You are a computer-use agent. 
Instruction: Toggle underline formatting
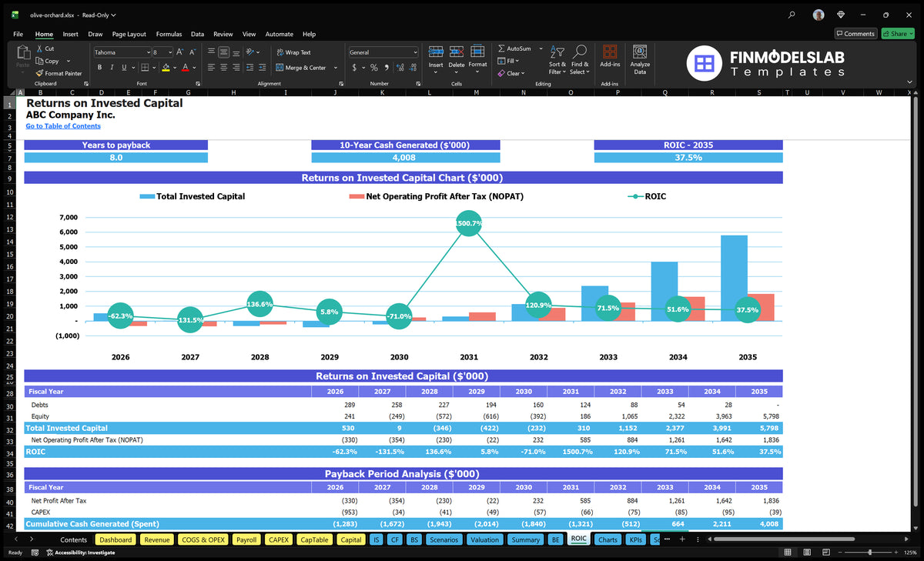123,68
